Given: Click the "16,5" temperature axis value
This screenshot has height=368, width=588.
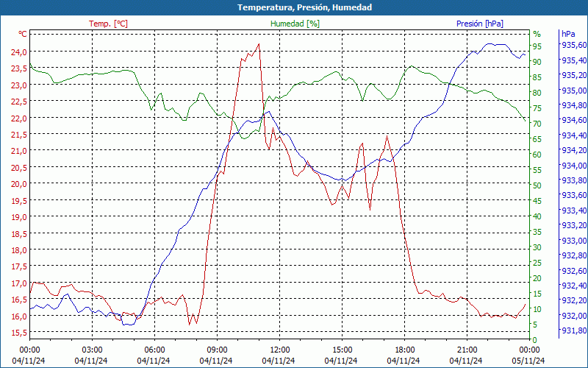Looking at the screenshot, I should click(x=19, y=300).
